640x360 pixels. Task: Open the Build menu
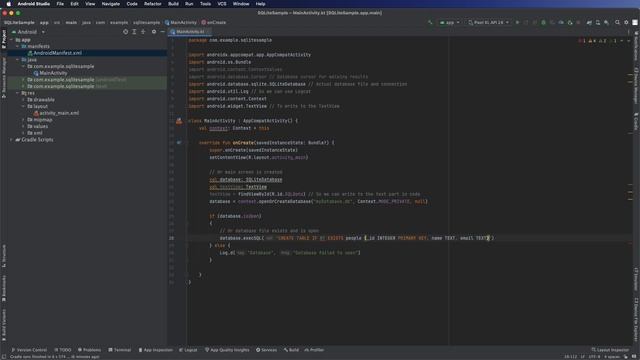(173, 4)
